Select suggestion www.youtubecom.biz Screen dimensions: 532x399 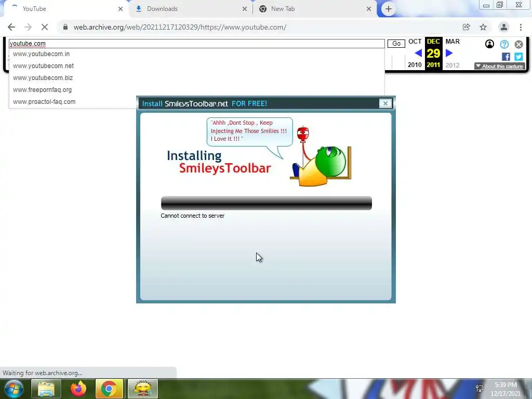tap(43, 78)
